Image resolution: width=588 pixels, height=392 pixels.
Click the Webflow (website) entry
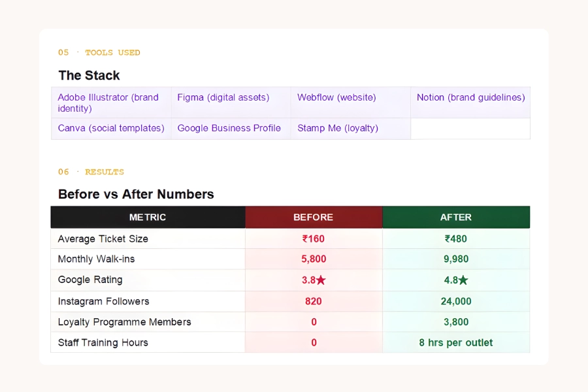(336, 97)
